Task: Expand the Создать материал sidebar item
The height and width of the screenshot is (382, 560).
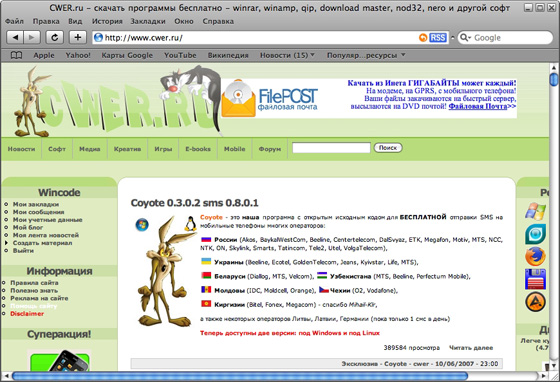Action: click(42, 243)
